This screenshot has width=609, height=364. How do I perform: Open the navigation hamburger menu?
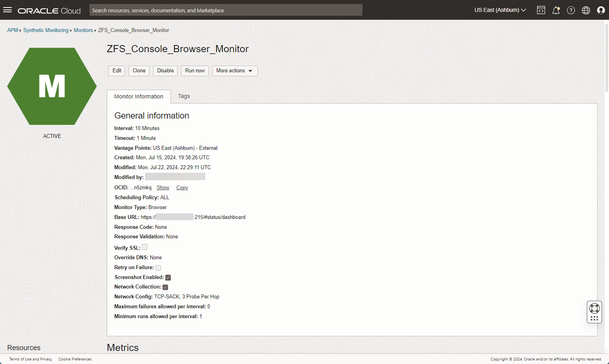[x=8, y=10]
